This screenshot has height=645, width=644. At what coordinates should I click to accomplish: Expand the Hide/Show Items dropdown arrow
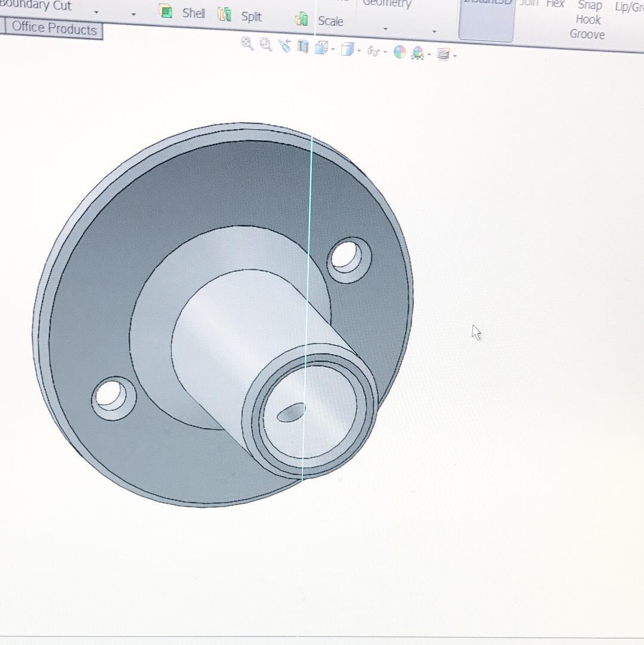pyautogui.click(x=385, y=52)
